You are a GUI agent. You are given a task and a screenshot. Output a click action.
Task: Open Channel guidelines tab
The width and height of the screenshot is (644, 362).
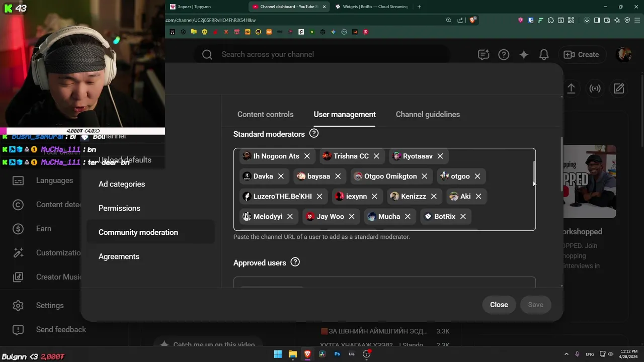(428, 115)
